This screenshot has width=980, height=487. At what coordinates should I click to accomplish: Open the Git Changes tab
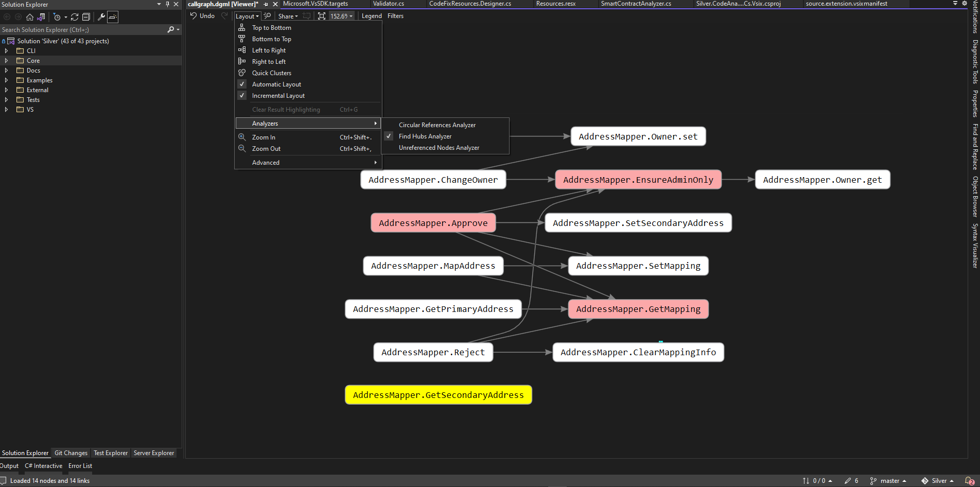(71, 453)
